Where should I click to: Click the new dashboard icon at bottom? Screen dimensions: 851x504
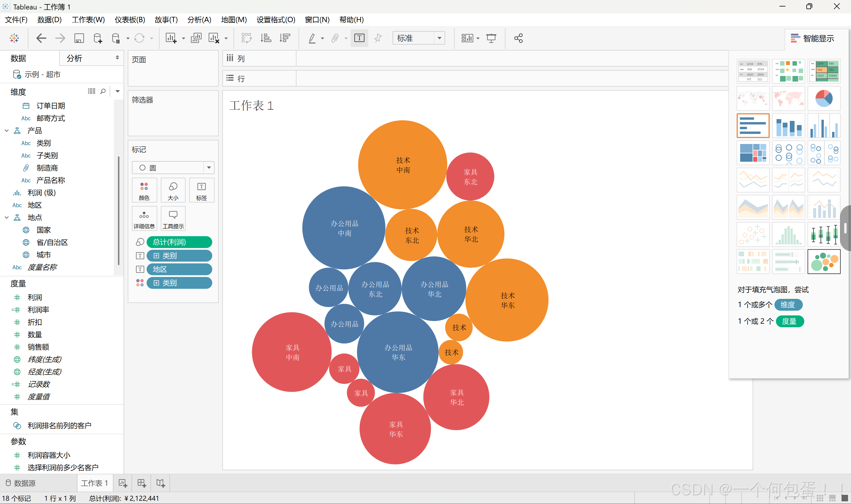pos(142,483)
